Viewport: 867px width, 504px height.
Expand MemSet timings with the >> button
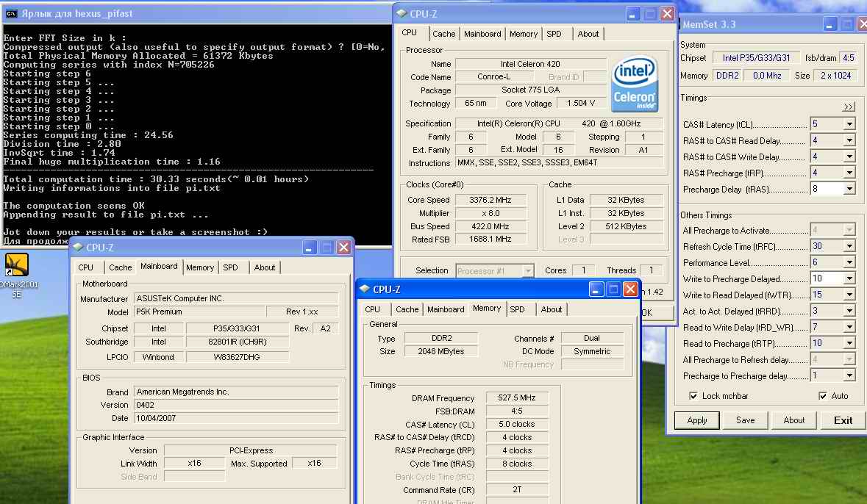click(x=849, y=107)
